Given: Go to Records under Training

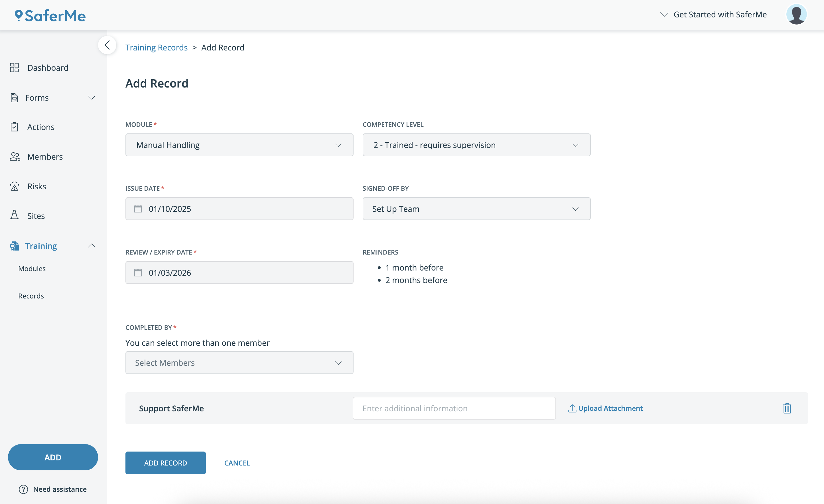Looking at the screenshot, I should pos(31,296).
